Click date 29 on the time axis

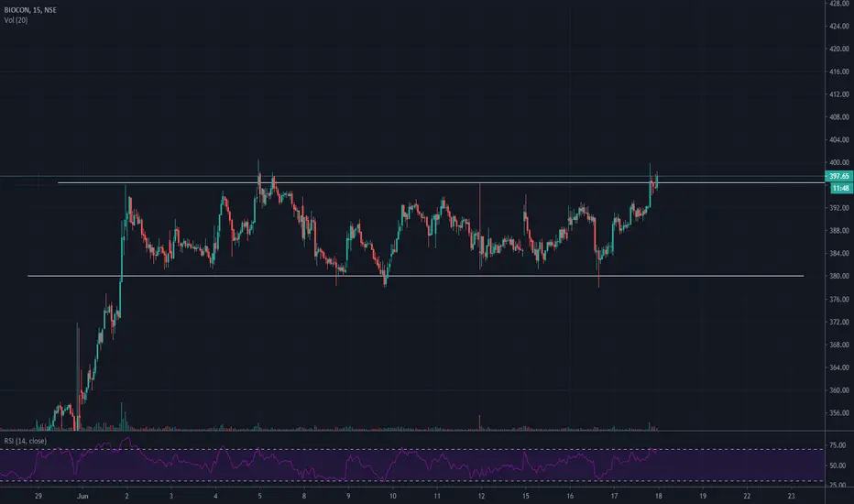38,497
